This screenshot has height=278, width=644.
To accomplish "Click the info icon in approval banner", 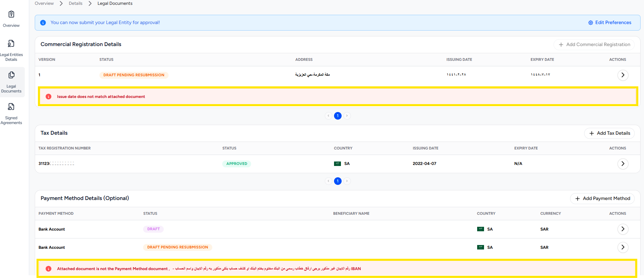I will click(x=43, y=23).
